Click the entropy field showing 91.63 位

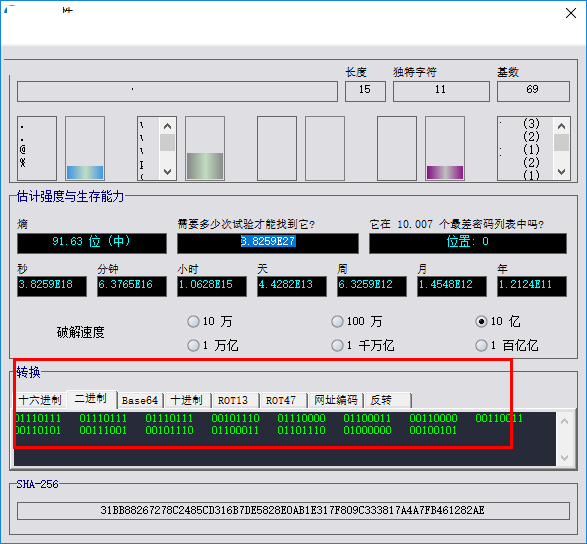point(92,243)
